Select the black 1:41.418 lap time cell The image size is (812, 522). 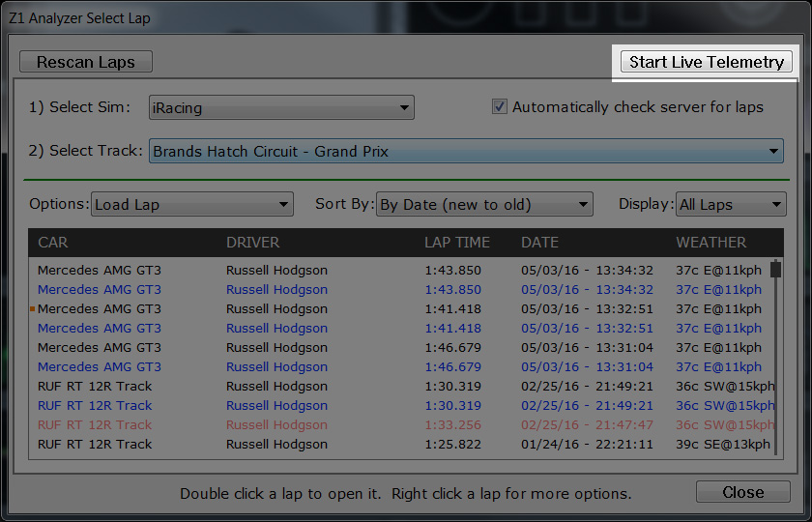coord(453,309)
